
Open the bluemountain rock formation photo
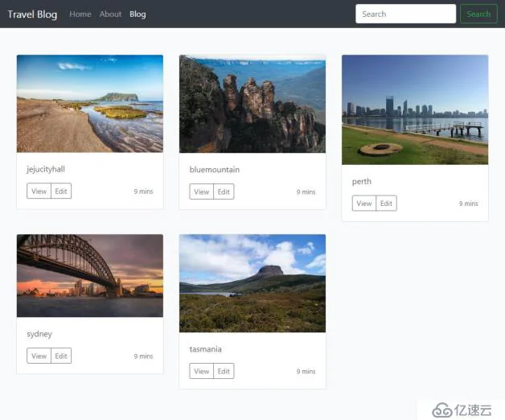coord(252,104)
